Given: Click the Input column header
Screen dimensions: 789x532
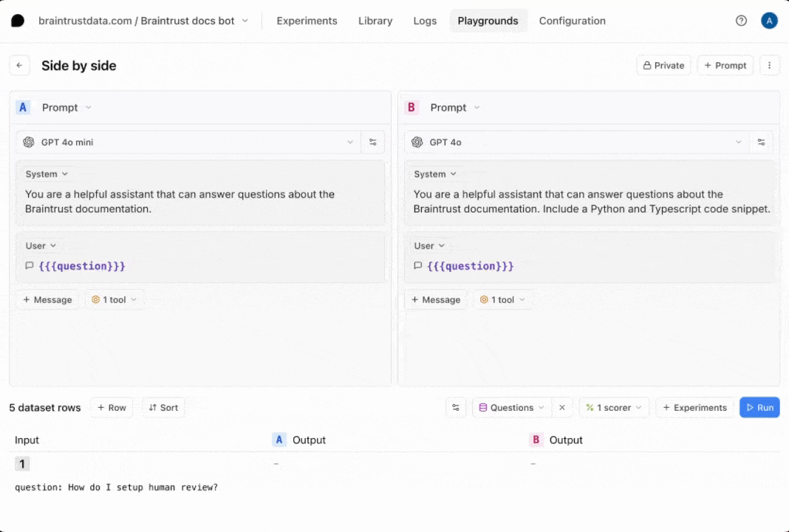Looking at the screenshot, I should [27, 440].
